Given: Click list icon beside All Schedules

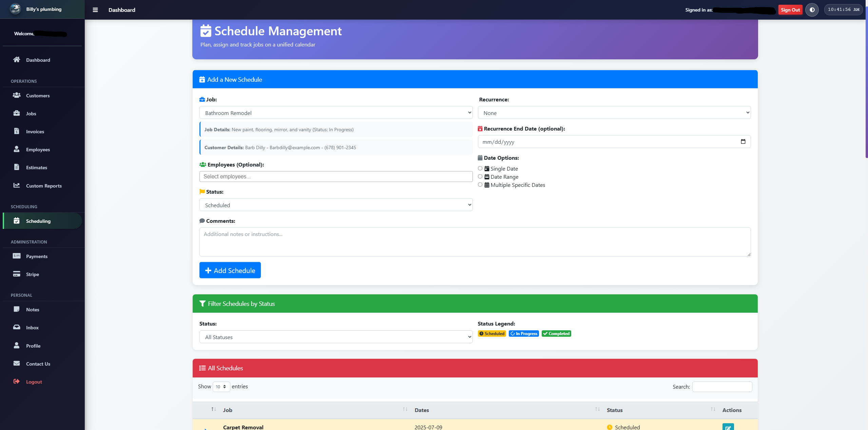Looking at the screenshot, I should (x=202, y=368).
